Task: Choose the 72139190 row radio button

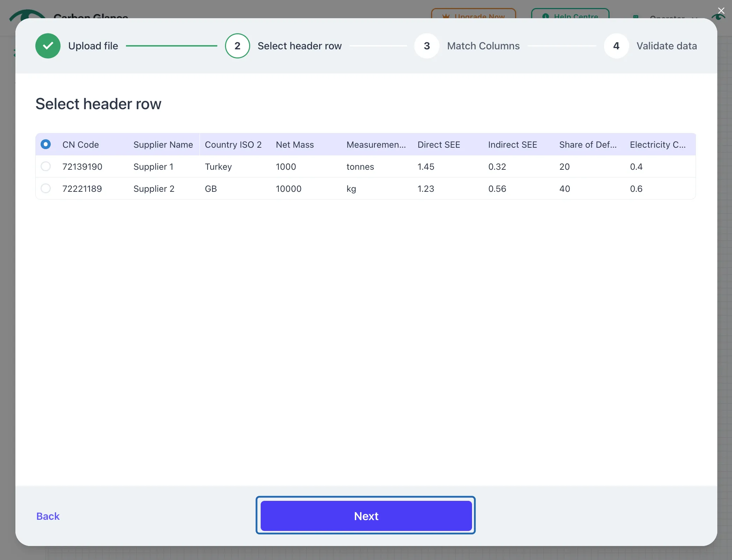Action: tap(46, 166)
